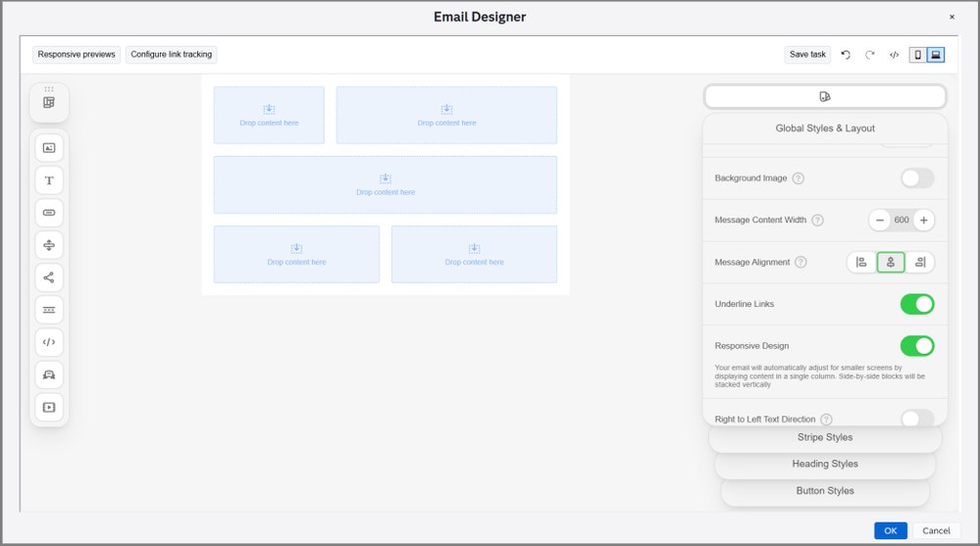980x546 pixels.
Task: Select the Button block tool
Action: tap(49, 213)
